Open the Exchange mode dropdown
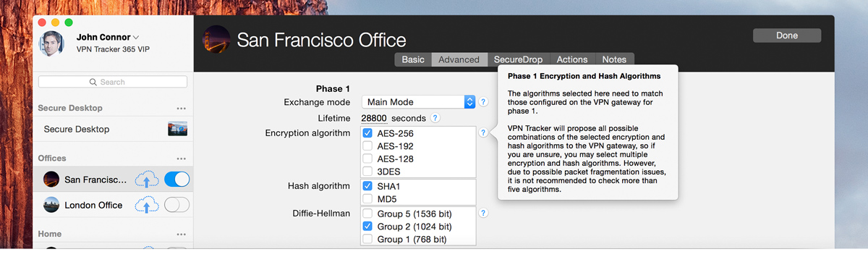 (418, 102)
